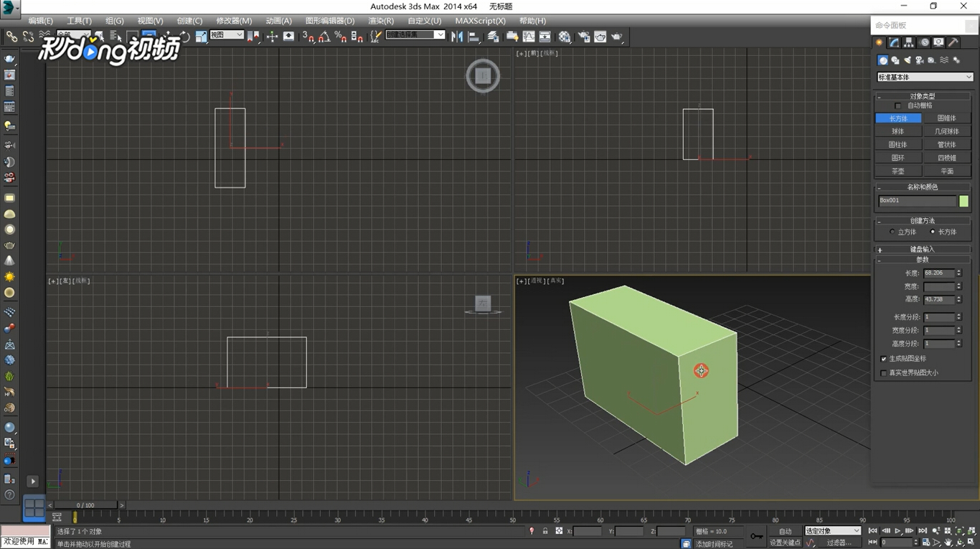Click the teapot Render Production icon

[616, 36]
